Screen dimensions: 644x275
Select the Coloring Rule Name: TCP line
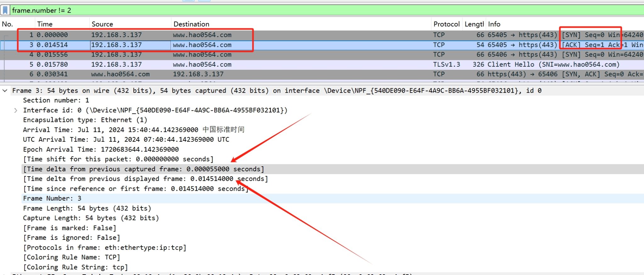[72, 257]
